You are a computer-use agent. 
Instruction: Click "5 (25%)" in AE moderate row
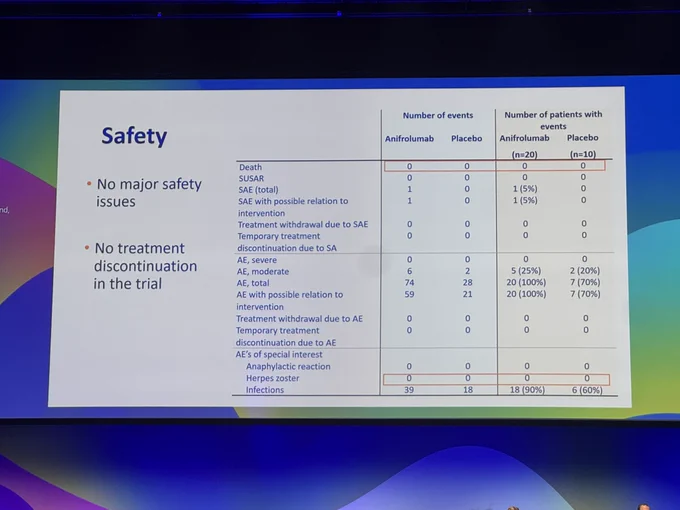526,271
